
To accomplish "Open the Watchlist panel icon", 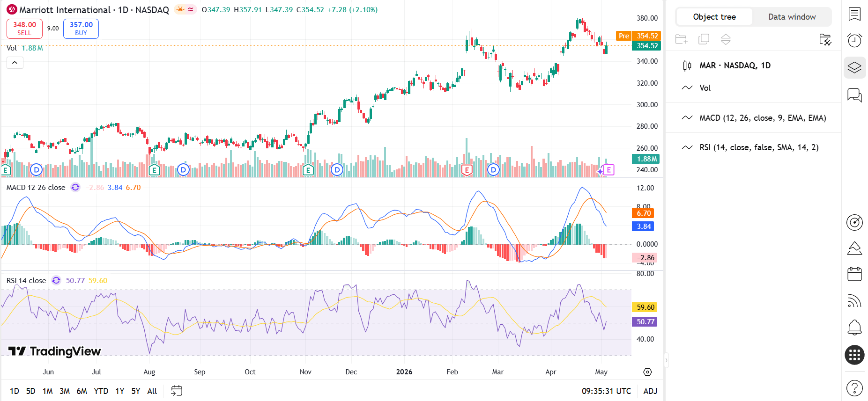I will click(x=854, y=14).
